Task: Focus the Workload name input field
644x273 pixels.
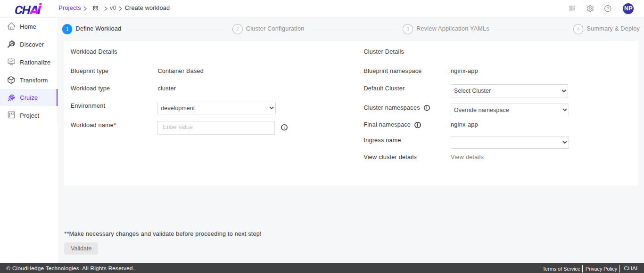Action: click(216, 128)
